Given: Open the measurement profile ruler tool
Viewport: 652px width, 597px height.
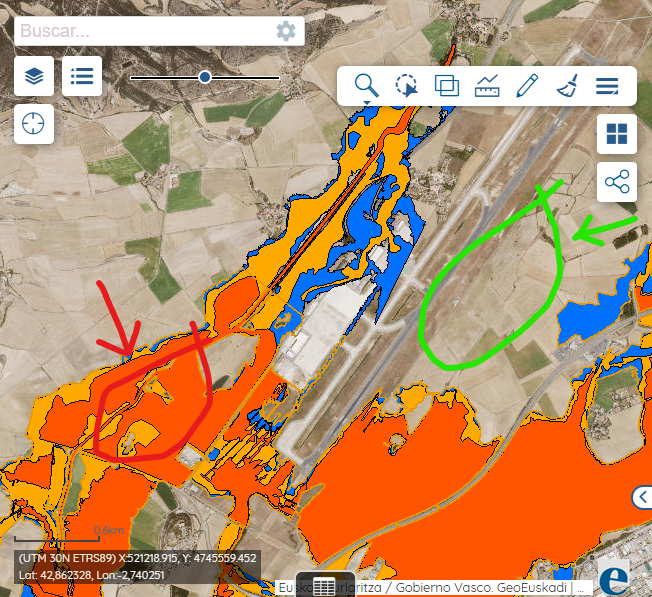Looking at the screenshot, I should (x=487, y=85).
